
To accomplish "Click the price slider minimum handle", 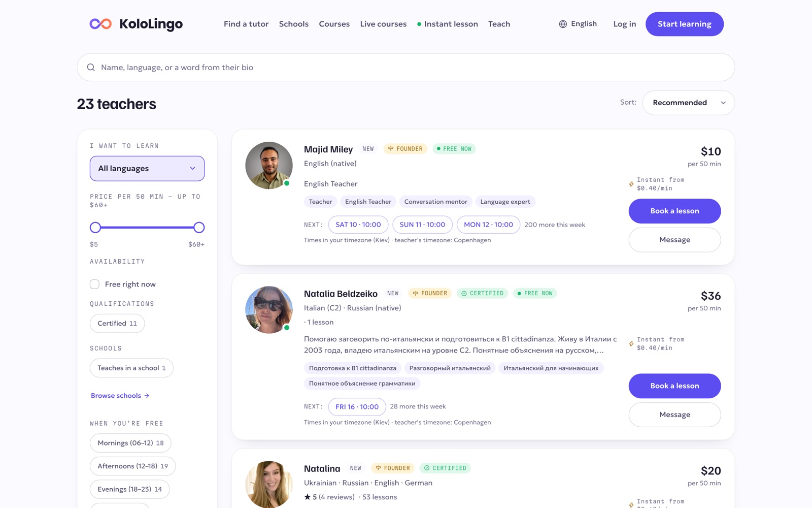I will (95, 227).
